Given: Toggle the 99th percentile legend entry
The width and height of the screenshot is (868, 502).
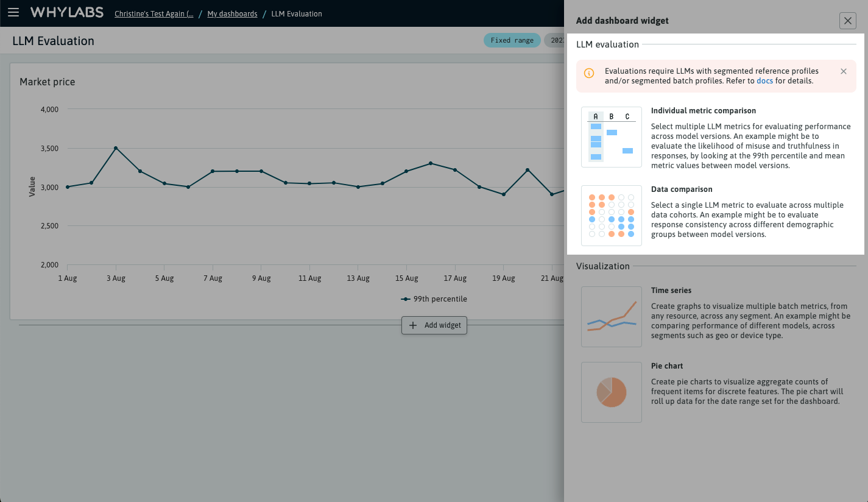Looking at the screenshot, I should [434, 299].
